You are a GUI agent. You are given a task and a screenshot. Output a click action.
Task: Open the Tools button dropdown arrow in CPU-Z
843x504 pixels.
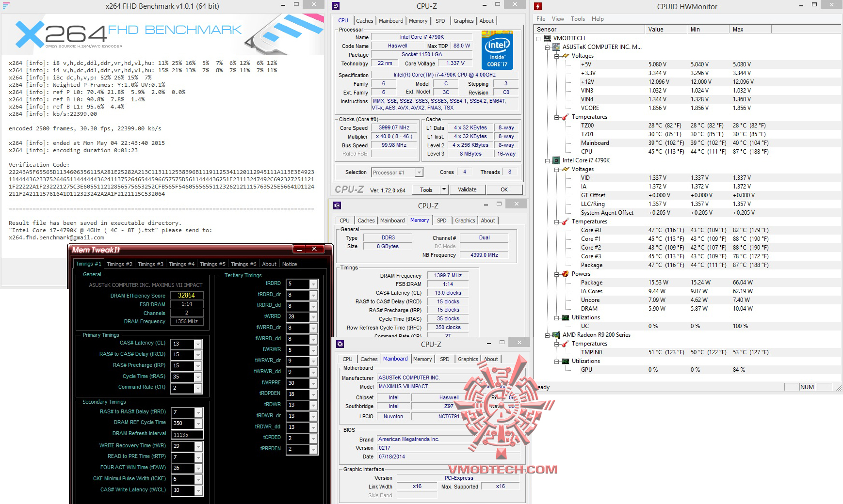[444, 189]
